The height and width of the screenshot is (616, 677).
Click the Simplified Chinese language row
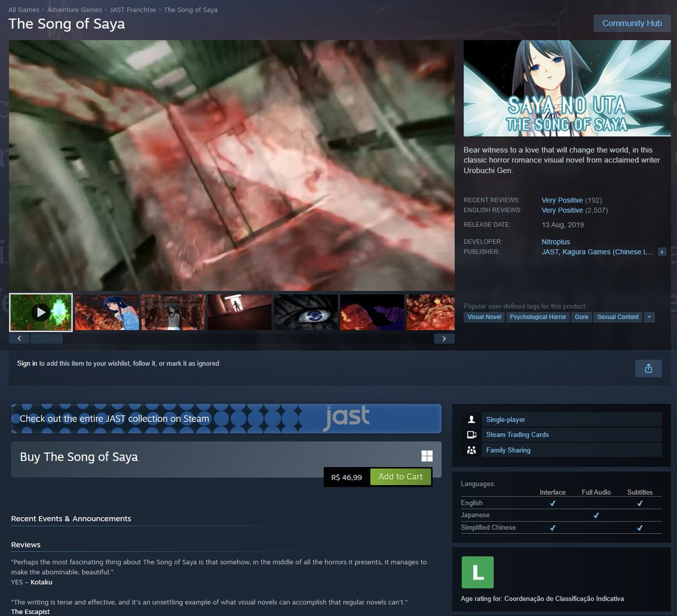(561, 527)
